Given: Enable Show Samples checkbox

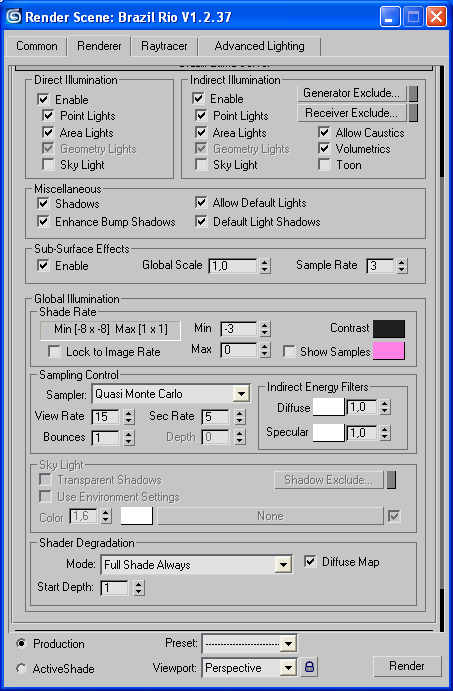Looking at the screenshot, I should point(289,352).
